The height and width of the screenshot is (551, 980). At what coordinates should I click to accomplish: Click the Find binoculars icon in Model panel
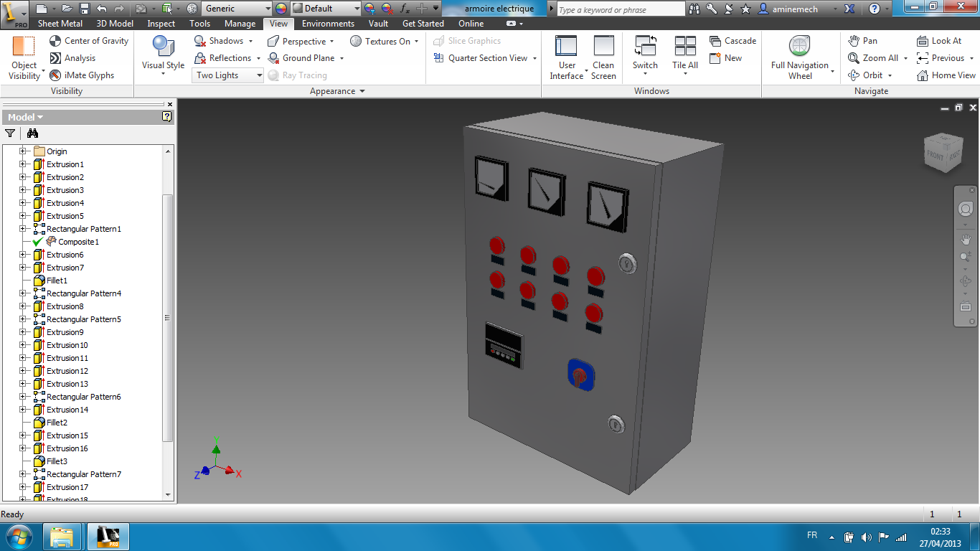pyautogui.click(x=32, y=133)
